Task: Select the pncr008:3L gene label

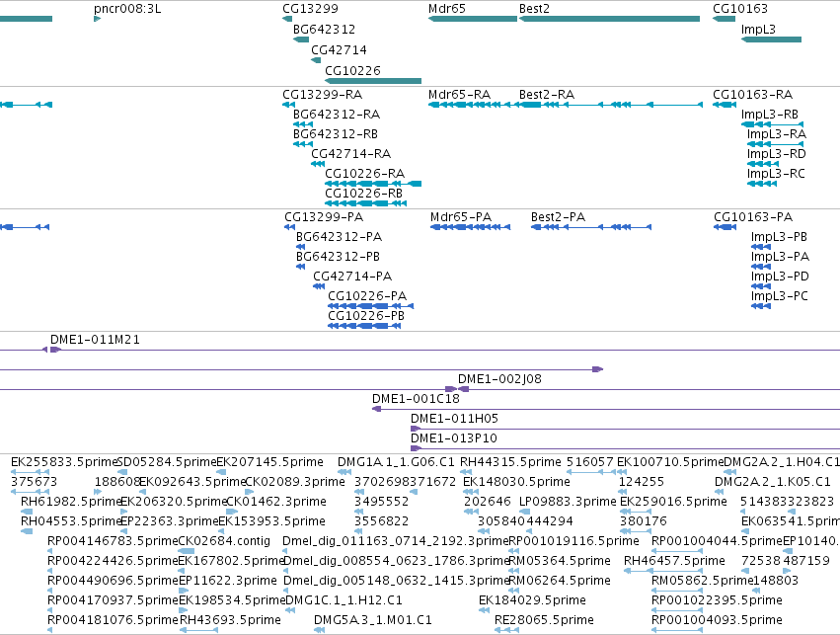Action: [127, 9]
